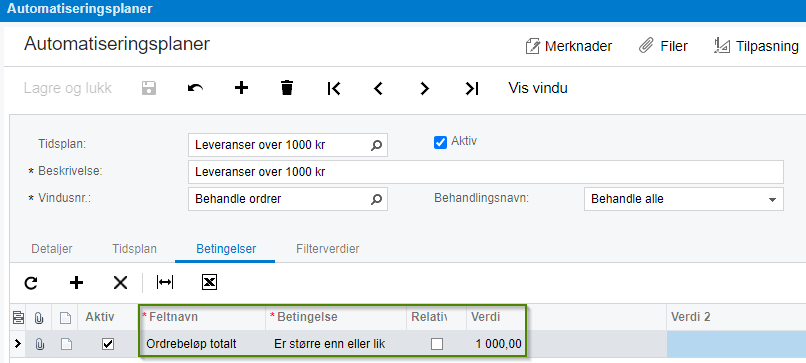Image resolution: width=806 pixels, height=363 pixels.
Task: Open the Tidsplan field's lookup search
Action: (377, 146)
